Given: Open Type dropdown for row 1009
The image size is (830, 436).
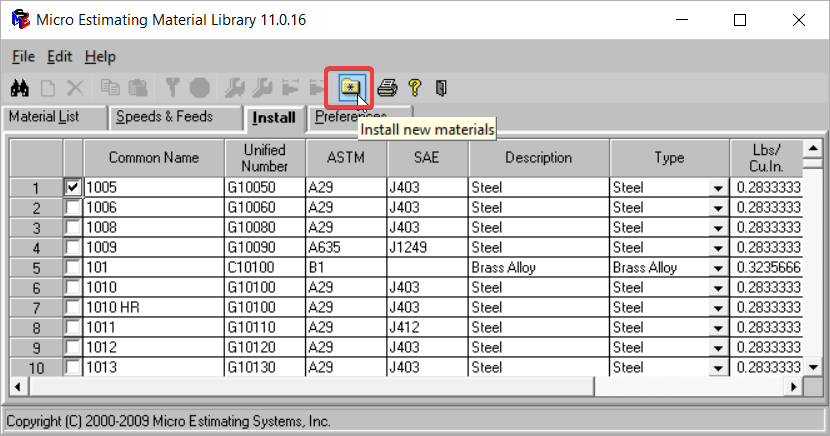Looking at the screenshot, I should pos(718,248).
